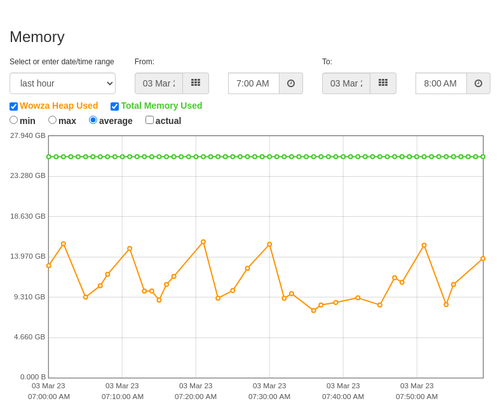Click the To date field '03 Mar'
This screenshot has height=403, width=500.
[346, 83]
